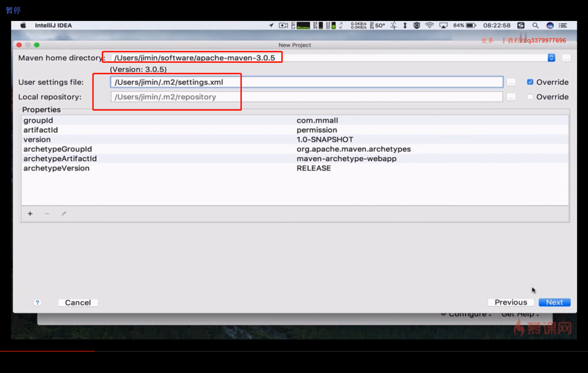The width and height of the screenshot is (588, 373).
Task: Remove selected property with minus icon
Action: (x=47, y=214)
